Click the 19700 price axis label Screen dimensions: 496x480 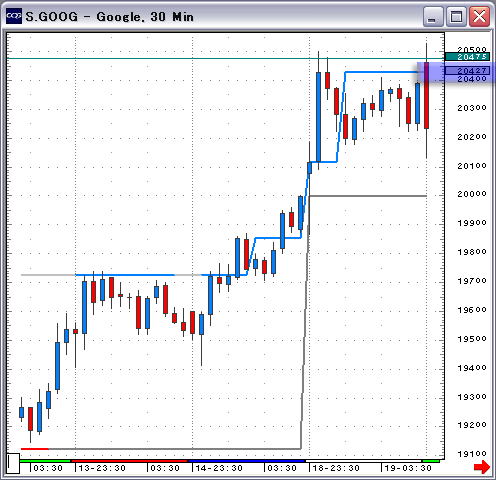(472, 281)
